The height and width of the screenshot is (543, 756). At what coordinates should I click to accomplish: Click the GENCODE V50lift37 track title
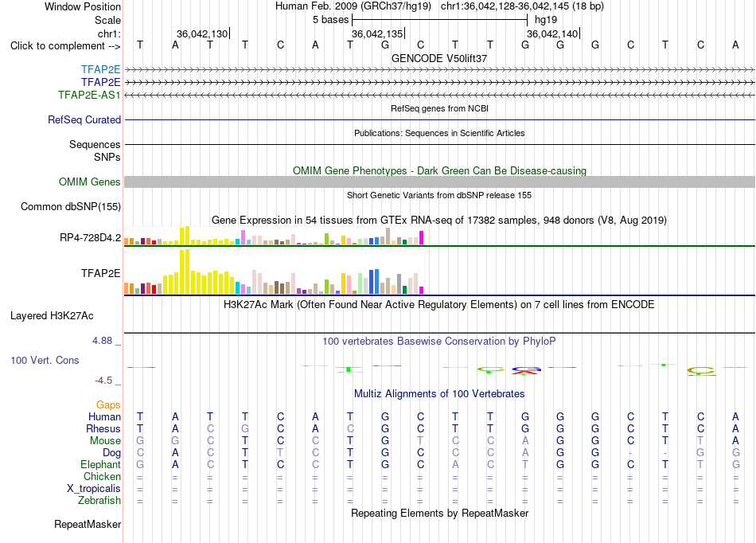tap(439, 58)
